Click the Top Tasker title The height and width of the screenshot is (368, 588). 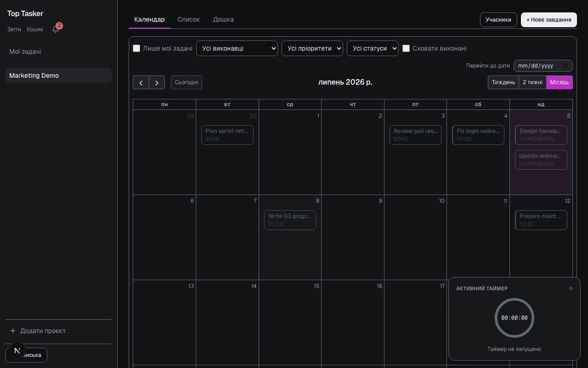pyautogui.click(x=25, y=14)
